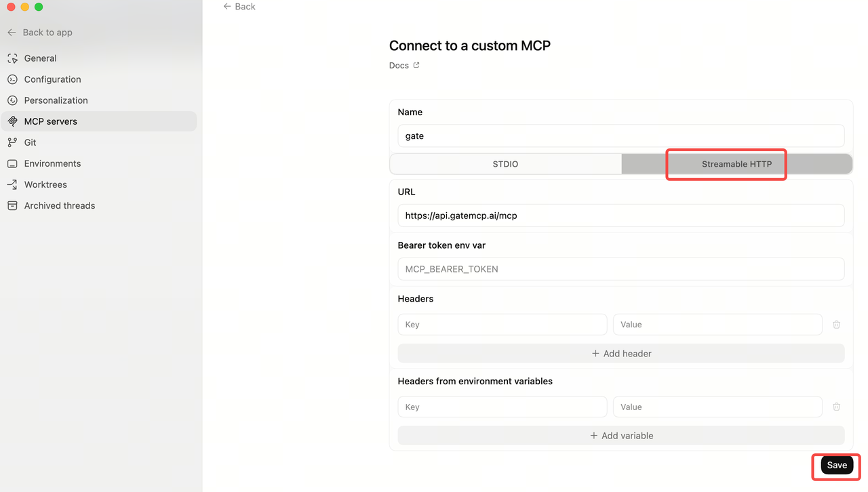The width and height of the screenshot is (868, 492).
Task: Click the General settings gear icon
Action: coord(12,58)
